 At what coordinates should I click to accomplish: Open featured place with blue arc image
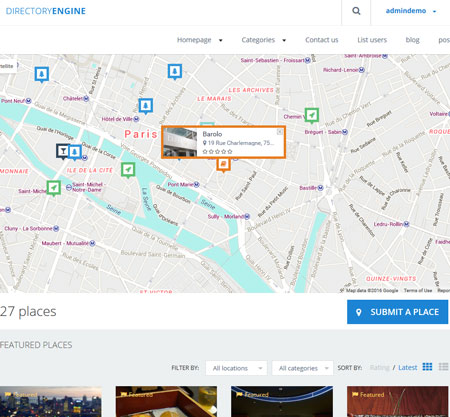[x=282, y=401]
